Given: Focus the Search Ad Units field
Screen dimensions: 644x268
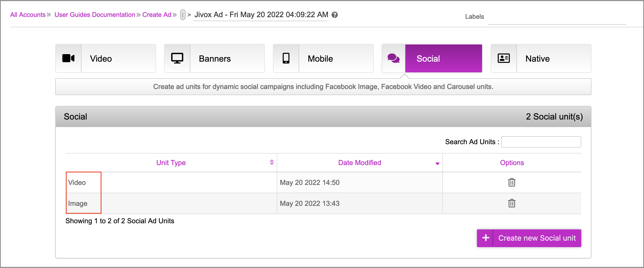Looking at the screenshot, I should pyautogui.click(x=541, y=142).
